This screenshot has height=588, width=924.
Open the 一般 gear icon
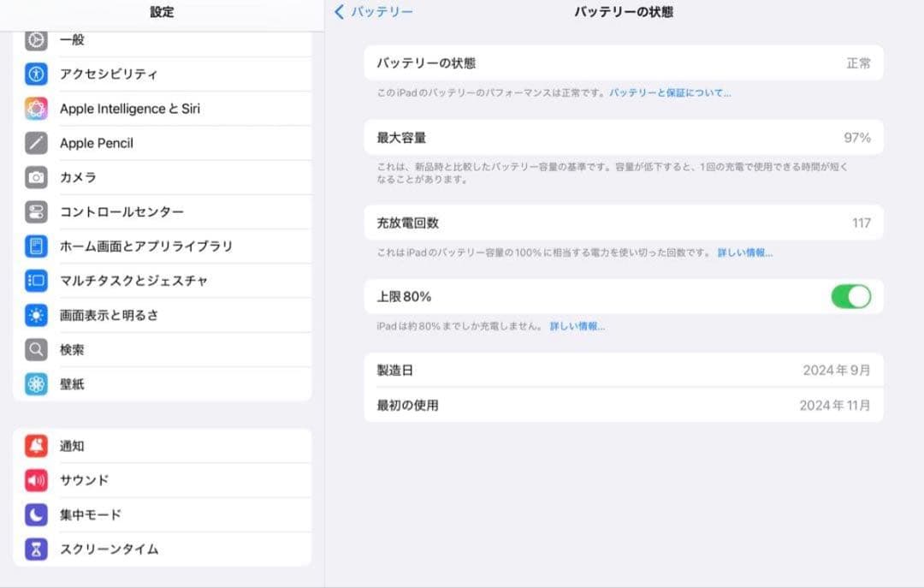tap(35, 39)
